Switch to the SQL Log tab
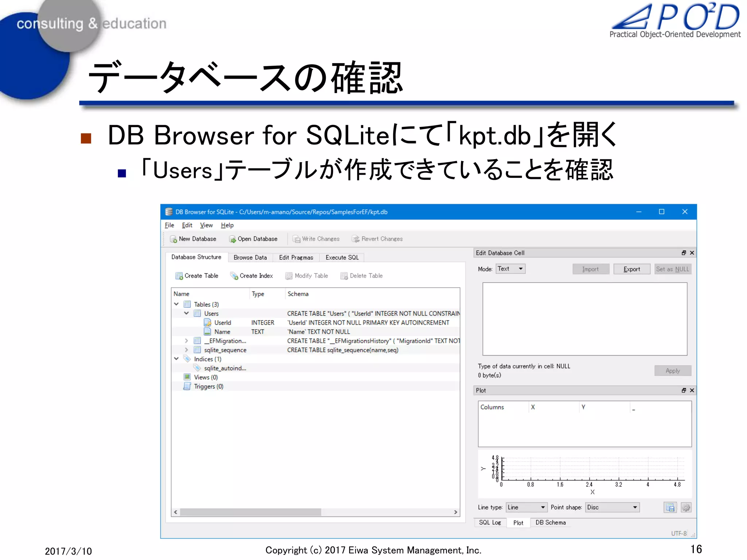747x560 pixels. click(x=490, y=522)
